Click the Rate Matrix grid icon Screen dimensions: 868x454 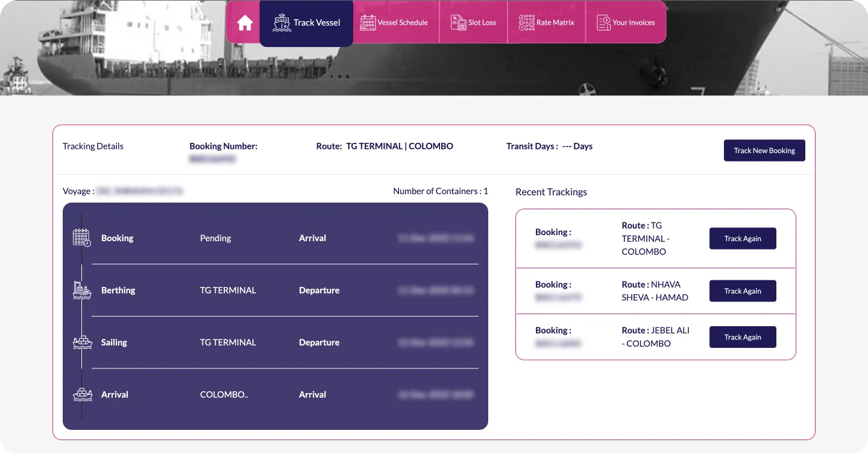pyautogui.click(x=527, y=23)
